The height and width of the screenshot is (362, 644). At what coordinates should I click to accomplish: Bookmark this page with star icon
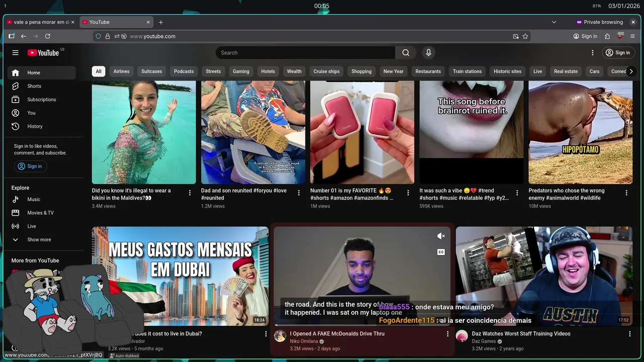(525, 36)
